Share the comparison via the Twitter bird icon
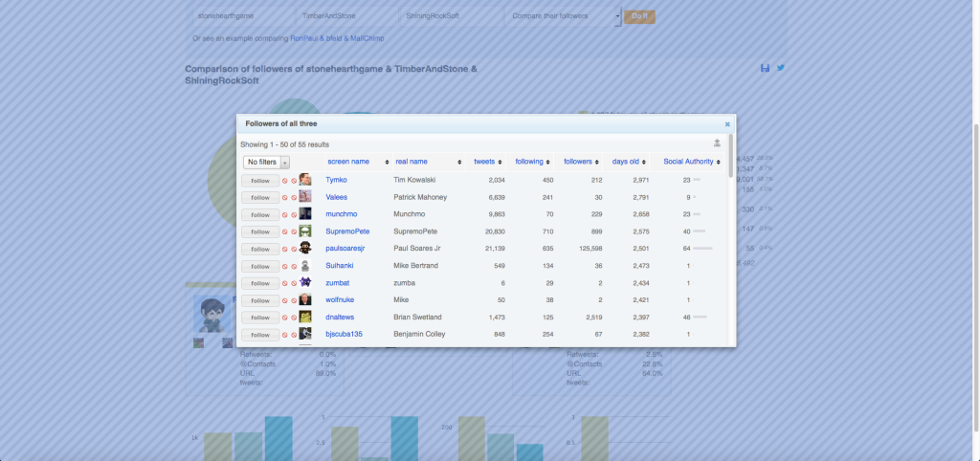980x461 pixels. (781, 68)
